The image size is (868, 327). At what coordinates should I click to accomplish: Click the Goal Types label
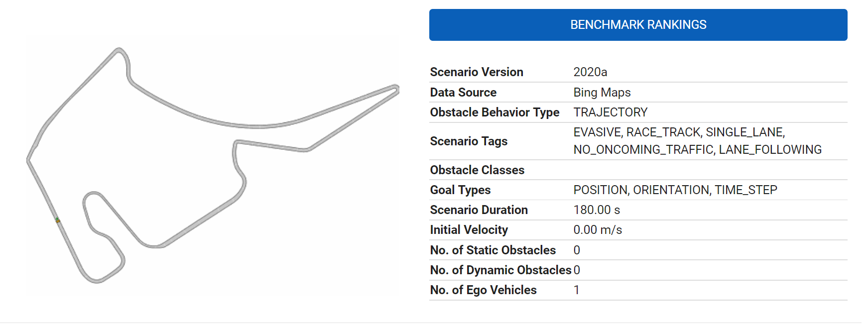point(460,190)
